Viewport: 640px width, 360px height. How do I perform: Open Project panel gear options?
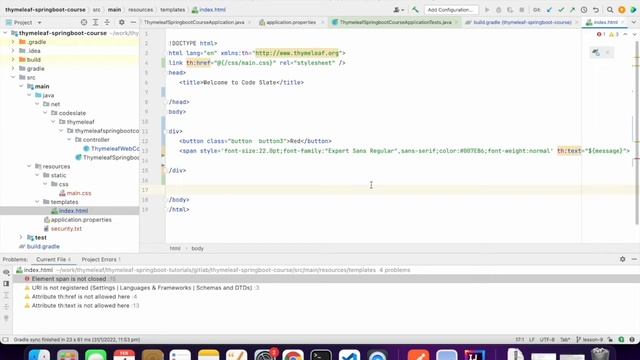[x=122, y=22]
